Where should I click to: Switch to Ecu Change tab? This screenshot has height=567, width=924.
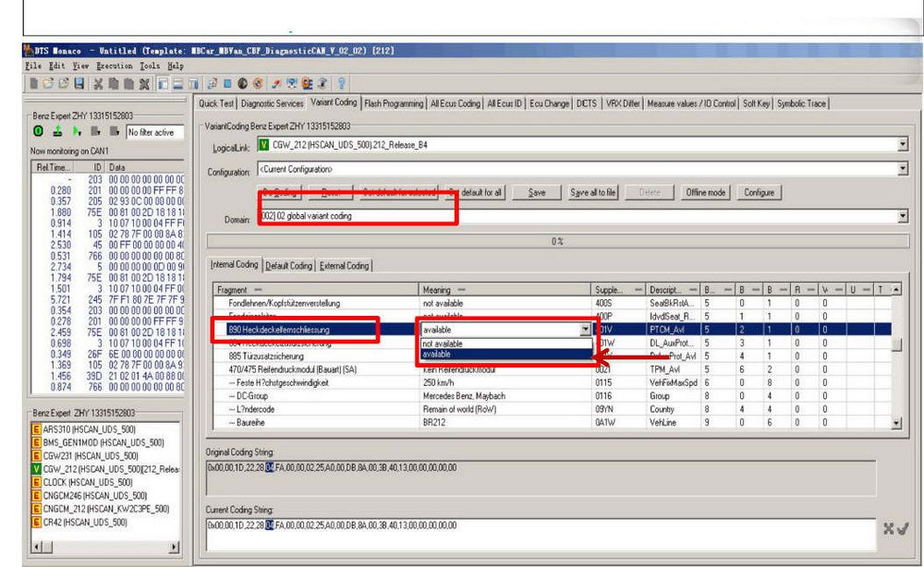[549, 103]
